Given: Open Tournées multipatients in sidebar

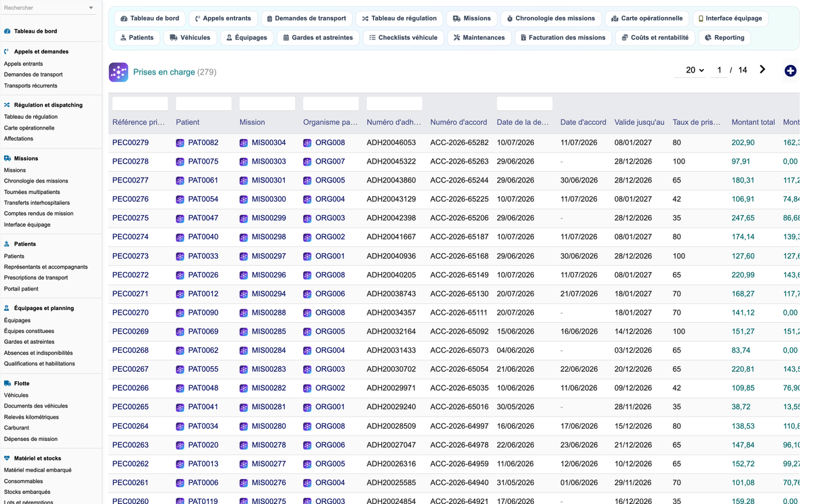Looking at the screenshot, I should pyautogui.click(x=32, y=192).
